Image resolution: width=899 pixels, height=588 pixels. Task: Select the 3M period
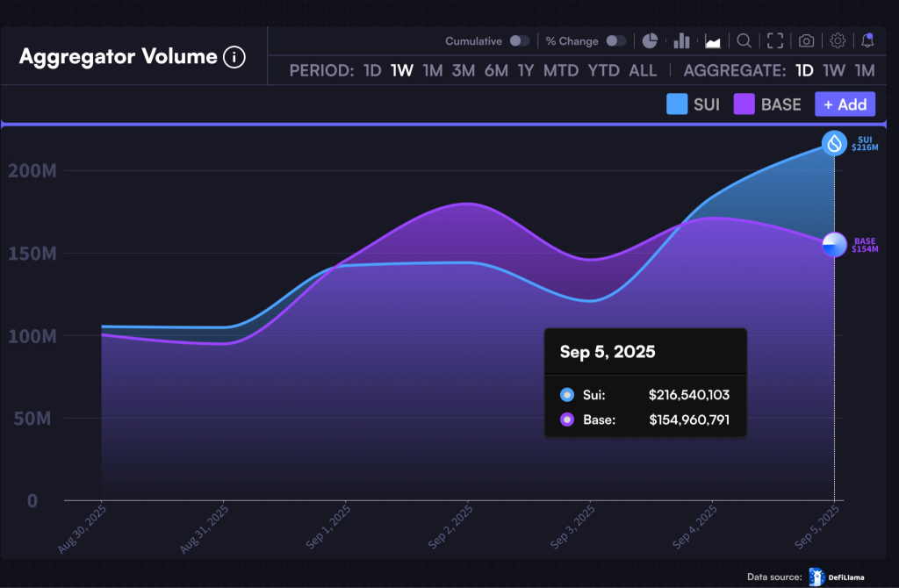pos(463,71)
